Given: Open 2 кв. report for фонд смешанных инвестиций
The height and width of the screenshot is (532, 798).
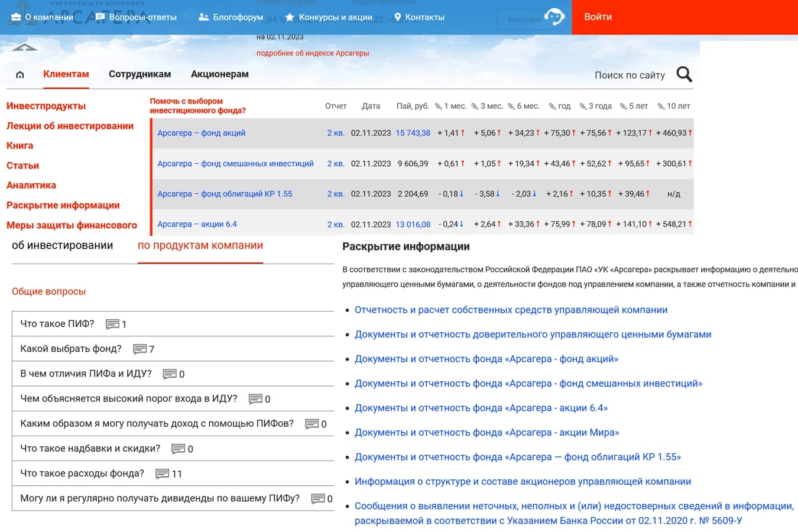Looking at the screenshot, I should click(336, 164).
